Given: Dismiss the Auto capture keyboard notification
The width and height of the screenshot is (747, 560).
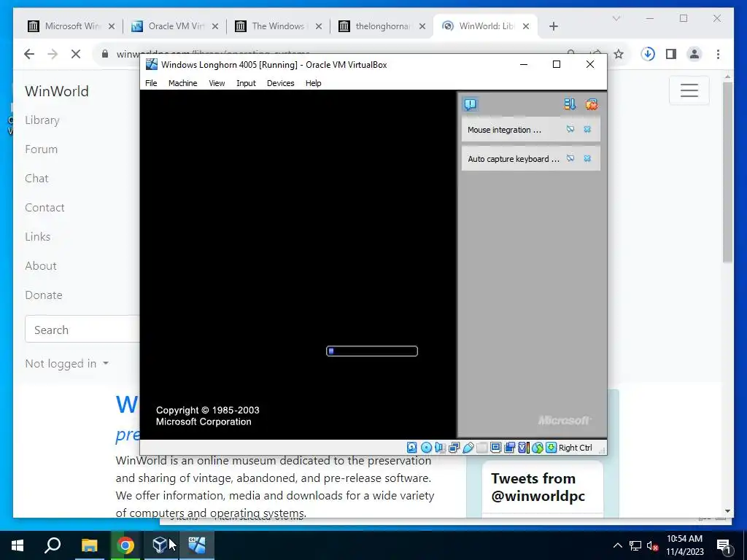Looking at the screenshot, I should pos(587,158).
